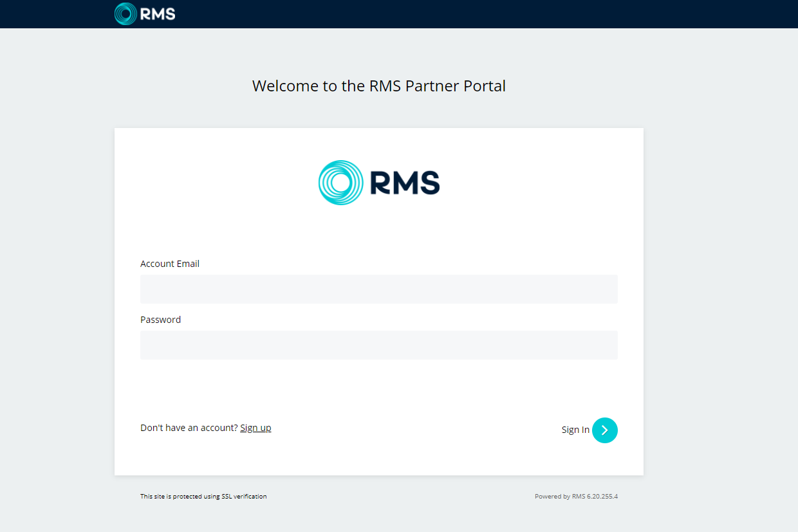Focus the Account Email input field
Screen dimensions: 798x532
click(379, 289)
